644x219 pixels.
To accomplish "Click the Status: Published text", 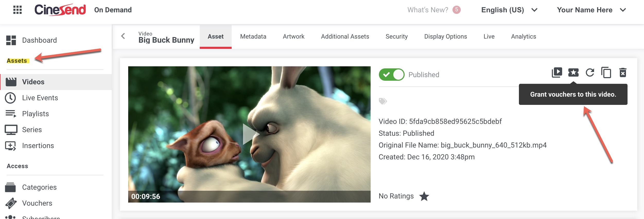I will point(406,133).
